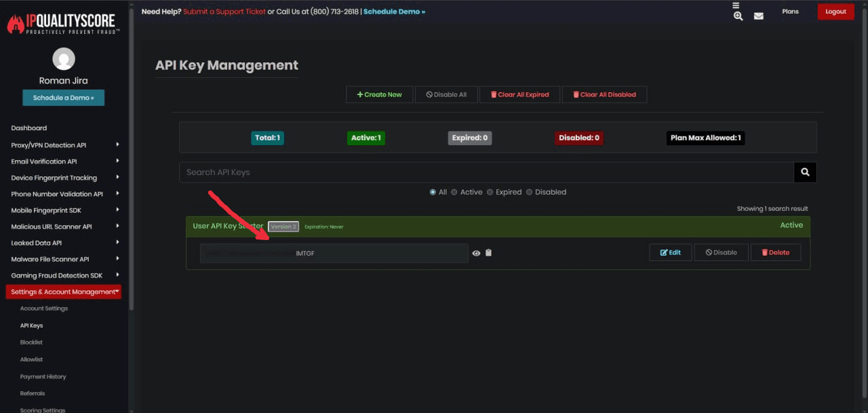The image size is (868, 413).
Task: Edit the User API Key
Action: [x=670, y=252]
